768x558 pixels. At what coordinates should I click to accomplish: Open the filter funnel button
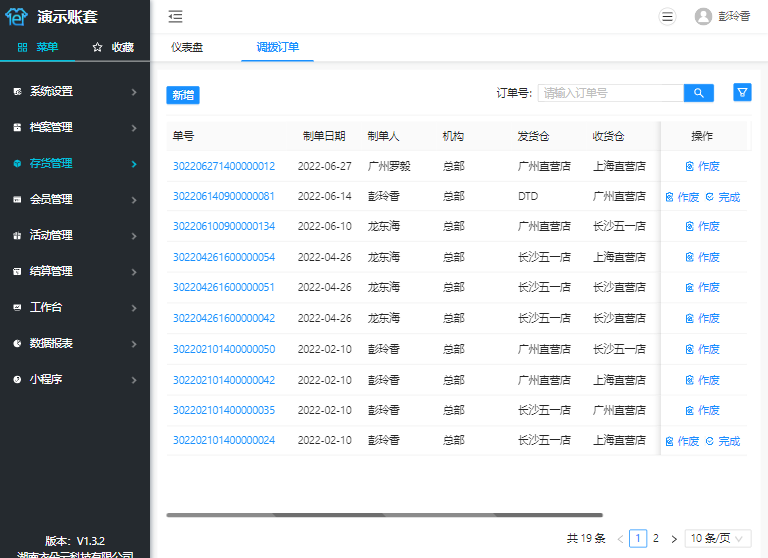pyautogui.click(x=742, y=92)
